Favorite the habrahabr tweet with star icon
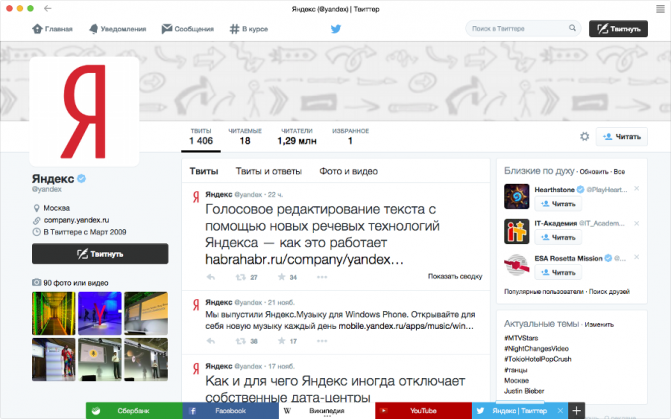Viewport: 671px width, 419px height. [282, 277]
